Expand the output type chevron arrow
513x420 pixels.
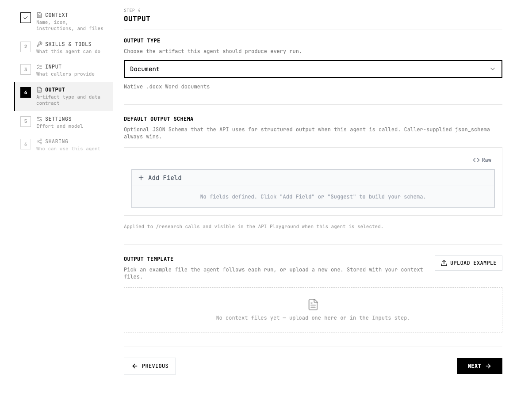[x=492, y=69]
